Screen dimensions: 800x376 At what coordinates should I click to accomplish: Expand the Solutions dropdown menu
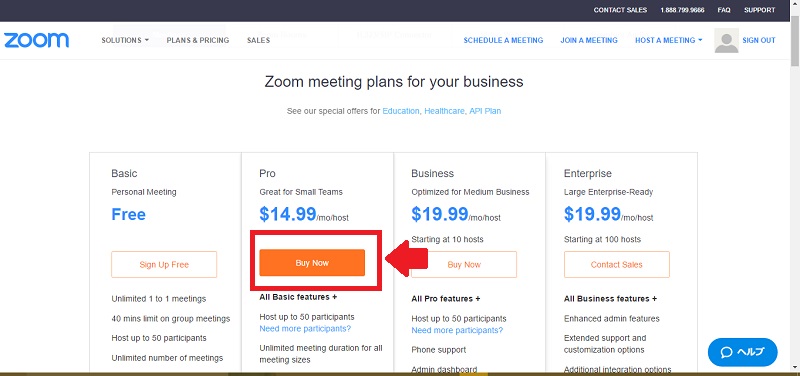click(x=125, y=40)
